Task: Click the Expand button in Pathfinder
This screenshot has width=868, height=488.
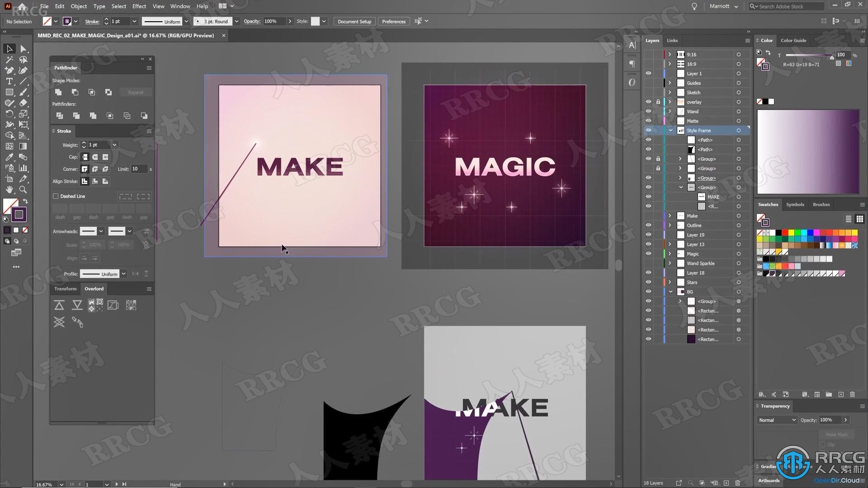Action: (135, 92)
